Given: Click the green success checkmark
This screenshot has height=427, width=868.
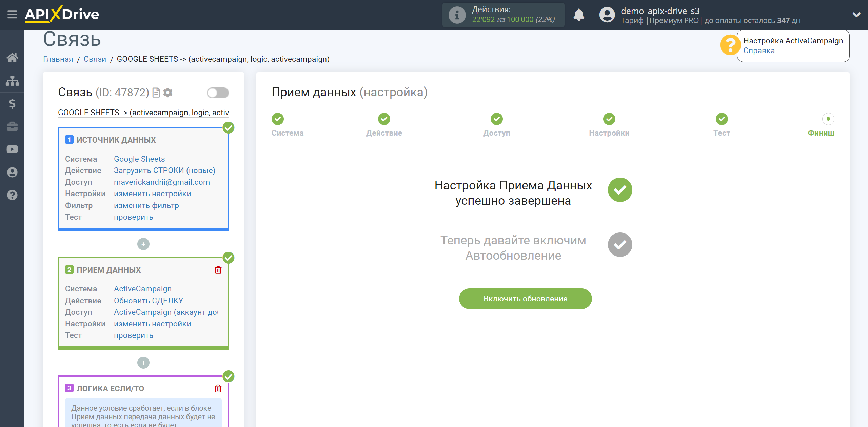Looking at the screenshot, I should coord(620,190).
